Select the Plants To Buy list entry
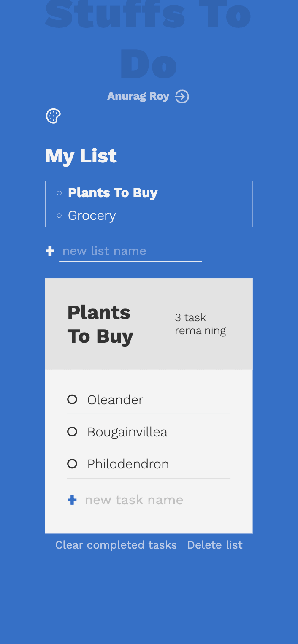This screenshot has width=298, height=644. click(112, 193)
